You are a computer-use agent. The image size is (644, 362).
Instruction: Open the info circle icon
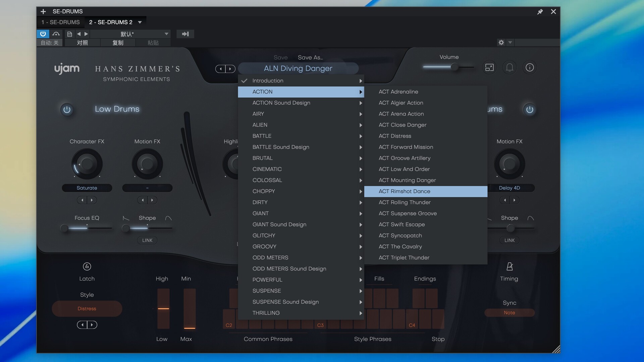tap(530, 67)
